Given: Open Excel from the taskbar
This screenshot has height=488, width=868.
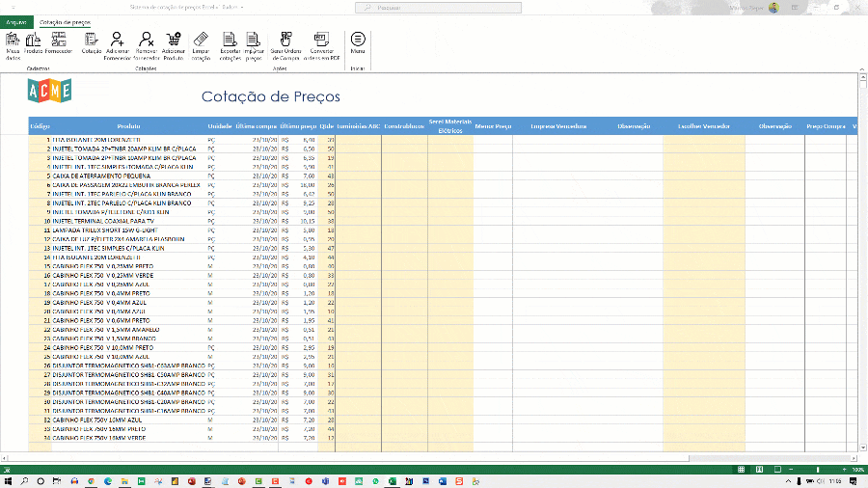Looking at the screenshot, I should point(392,481).
